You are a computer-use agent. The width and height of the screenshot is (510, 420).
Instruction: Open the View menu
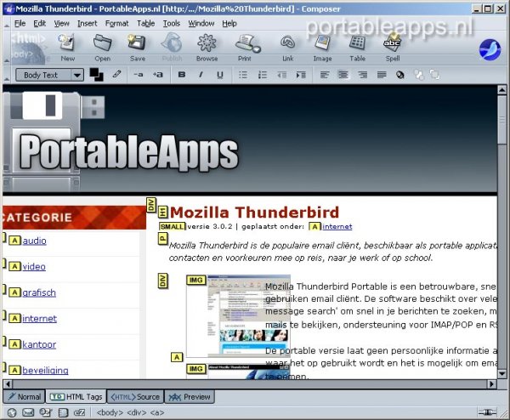click(x=61, y=24)
